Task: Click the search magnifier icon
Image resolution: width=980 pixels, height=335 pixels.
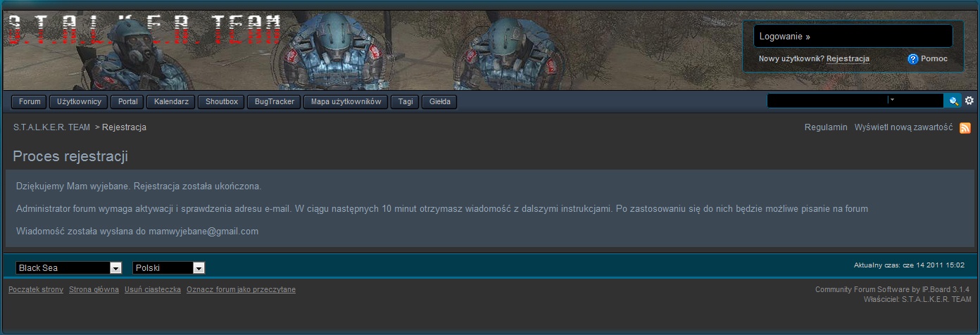Action: coord(953,101)
